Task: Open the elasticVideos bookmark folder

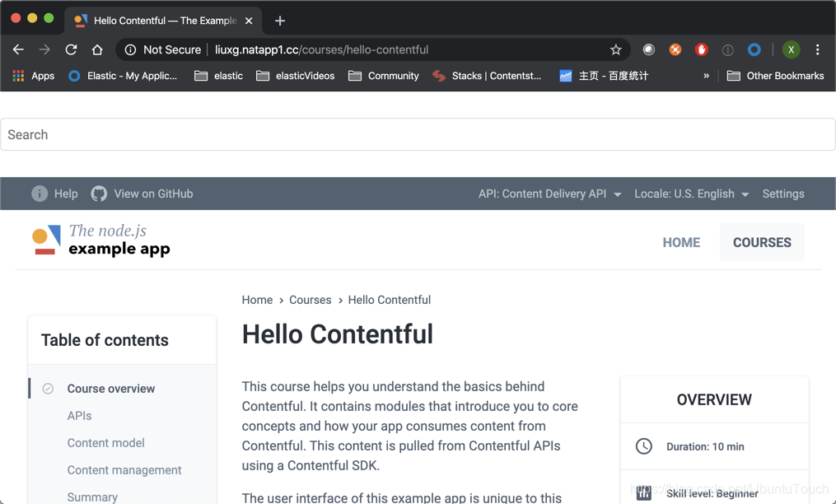Action: pyautogui.click(x=296, y=76)
